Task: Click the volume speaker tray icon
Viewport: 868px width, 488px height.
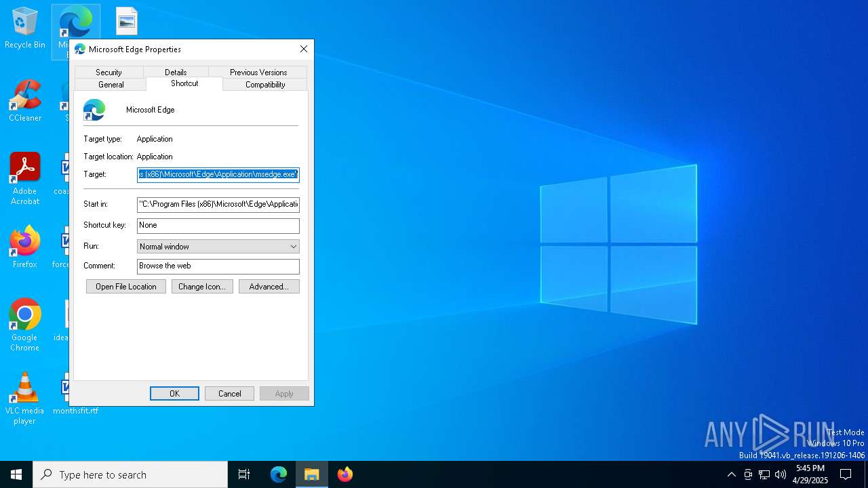Action: 781,474
